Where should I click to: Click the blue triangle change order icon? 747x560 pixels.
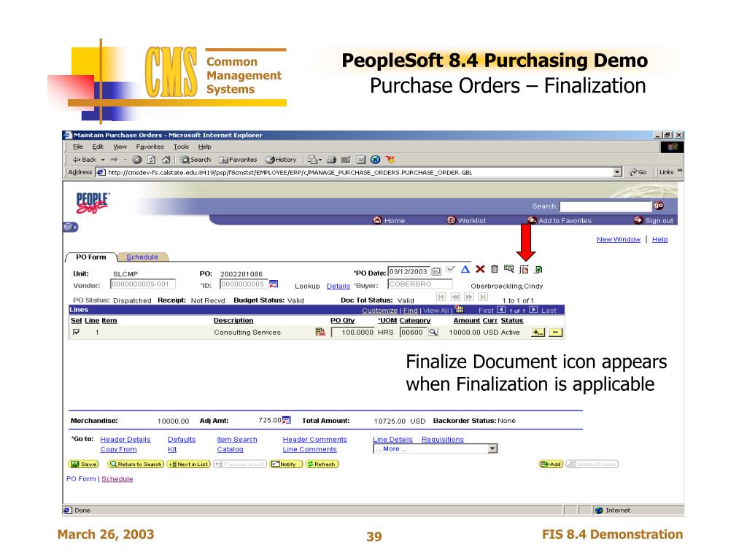(x=465, y=269)
